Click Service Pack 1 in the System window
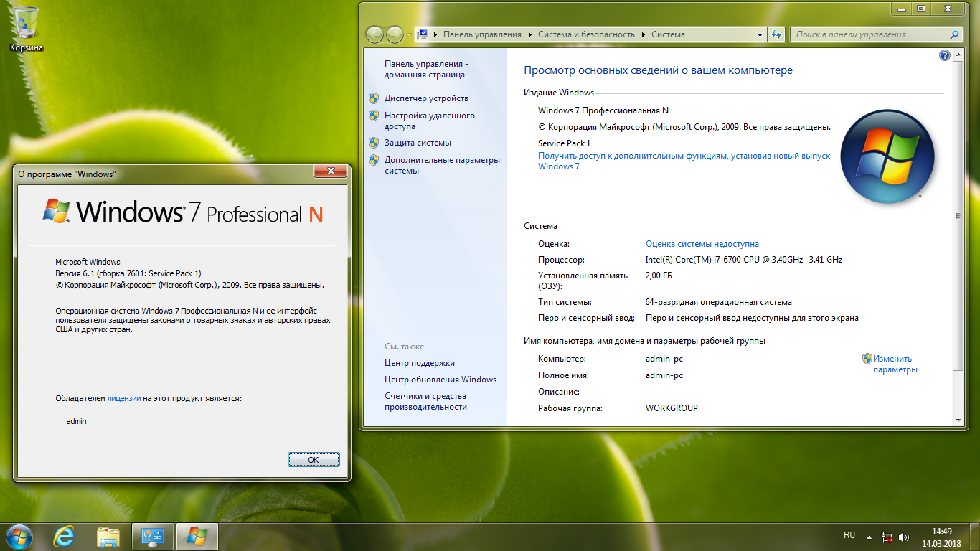This screenshot has height=551, width=980. tap(565, 143)
